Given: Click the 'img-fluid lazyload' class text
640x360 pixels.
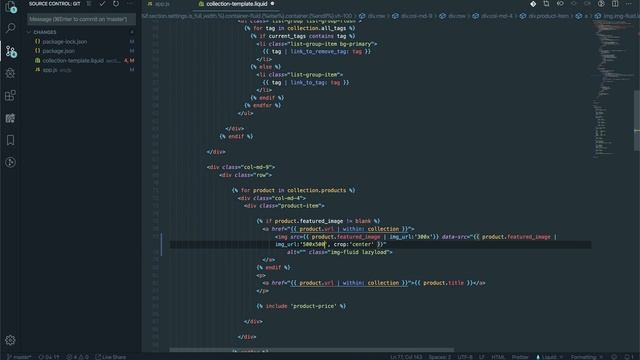Looking at the screenshot, I should point(360,252).
